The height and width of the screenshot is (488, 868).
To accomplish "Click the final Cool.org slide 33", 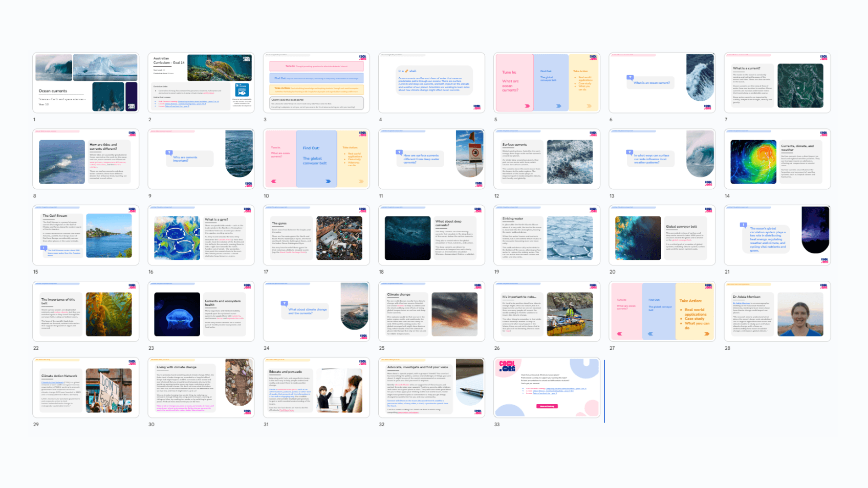I will click(x=547, y=387).
